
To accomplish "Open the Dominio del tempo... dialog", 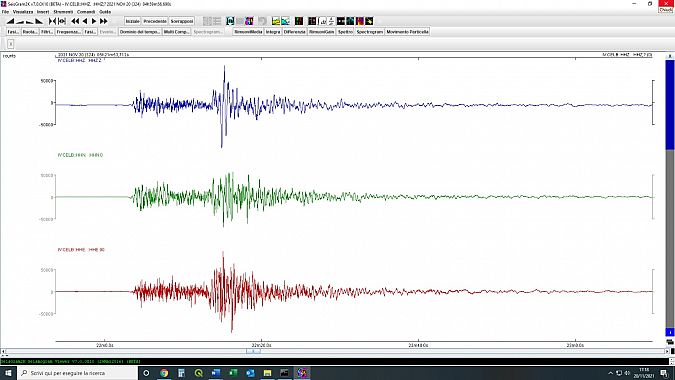I will (x=140, y=32).
